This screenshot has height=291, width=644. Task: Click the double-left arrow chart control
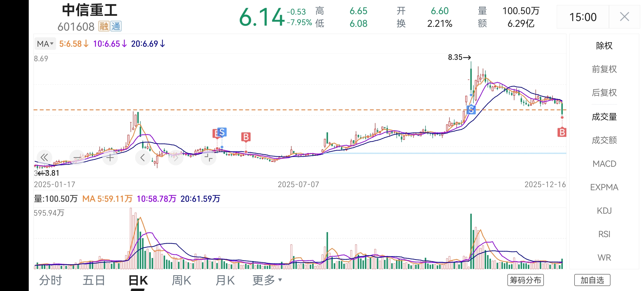coord(44,157)
